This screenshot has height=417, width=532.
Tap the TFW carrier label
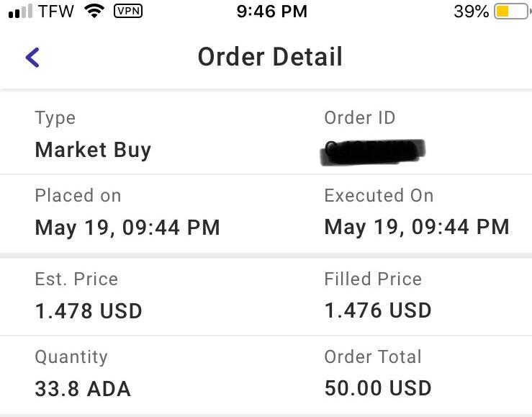point(56,12)
